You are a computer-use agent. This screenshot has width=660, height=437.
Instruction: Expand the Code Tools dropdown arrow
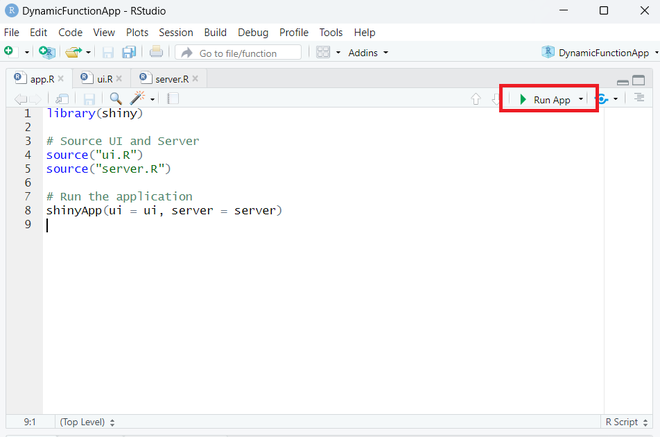point(152,99)
